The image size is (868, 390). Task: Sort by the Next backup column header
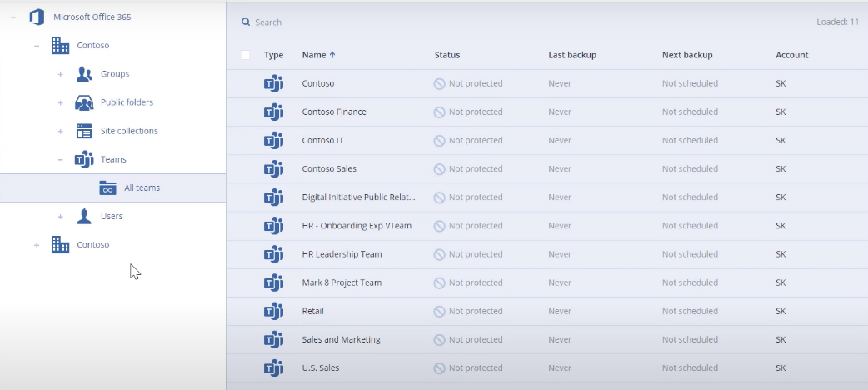point(687,55)
